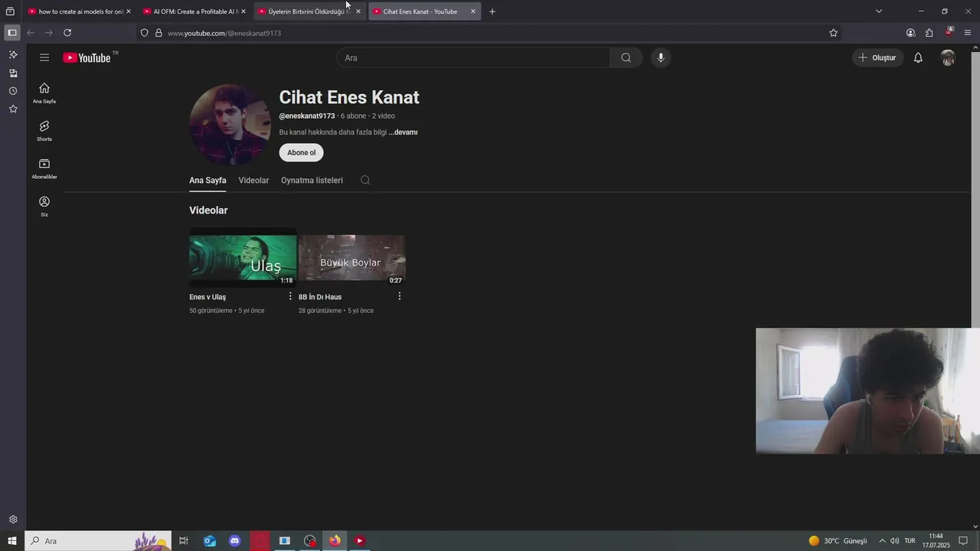Toggle the Firefox sidebar button

pyautogui.click(x=11, y=33)
